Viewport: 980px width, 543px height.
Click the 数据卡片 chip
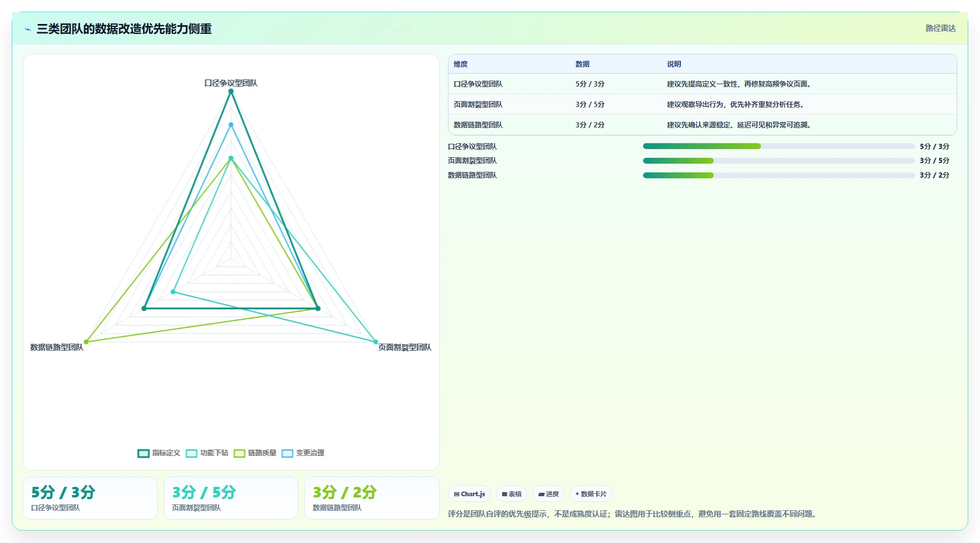[x=591, y=494]
